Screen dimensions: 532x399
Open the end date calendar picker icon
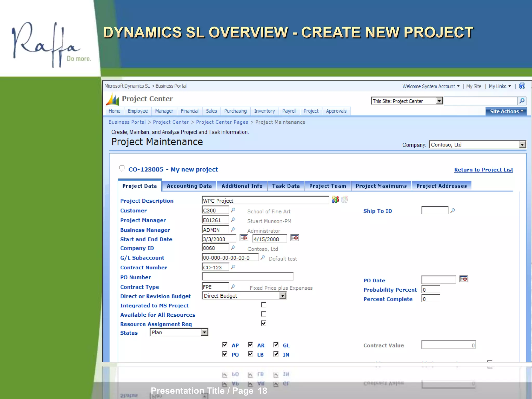[295, 238]
